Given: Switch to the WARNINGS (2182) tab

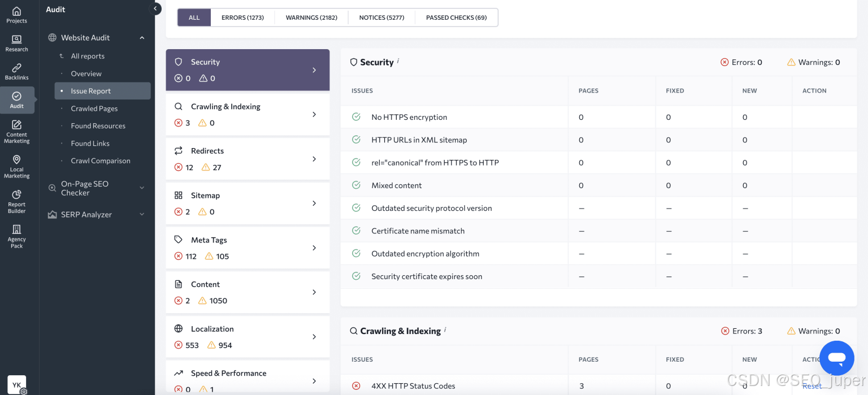Looking at the screenshot, I should [x=311, y=18].
